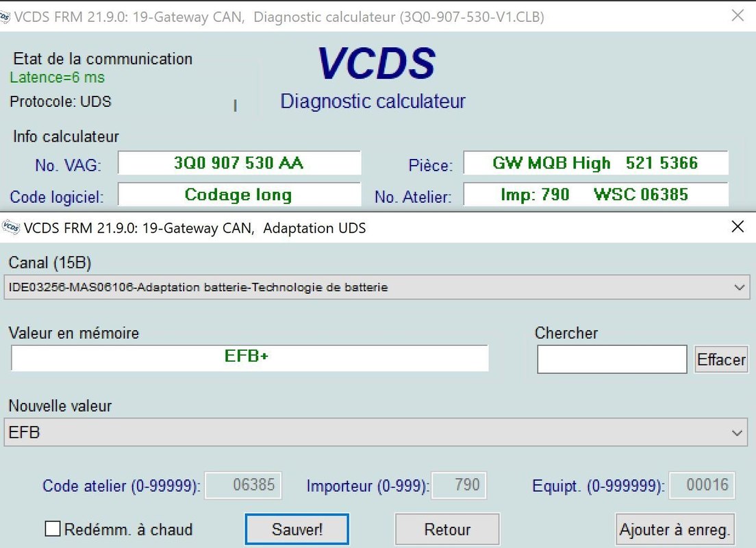The image size is (756, 548).
Task: Click Ajouter à enreg. button
Action: coord(675,530)
